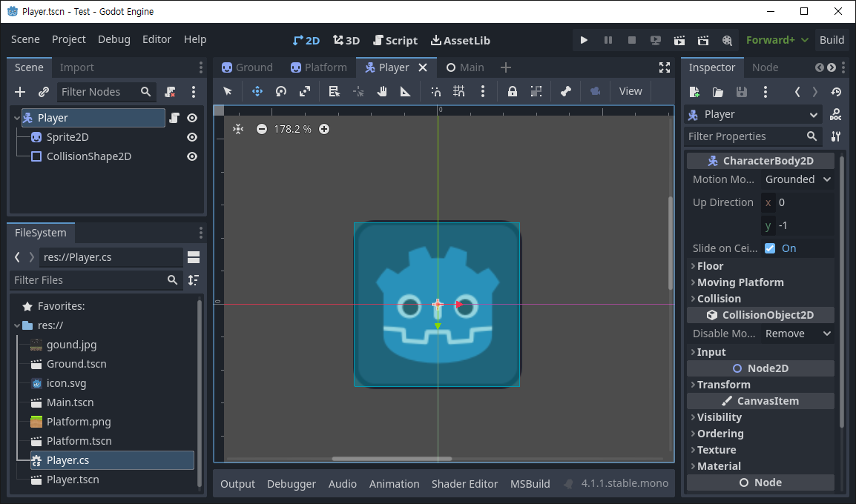The width and height of the screenshot is (856, 504).
Task: Select the Select Mode arrow tool
Action: pyautogui.click(x=228, y=92)
